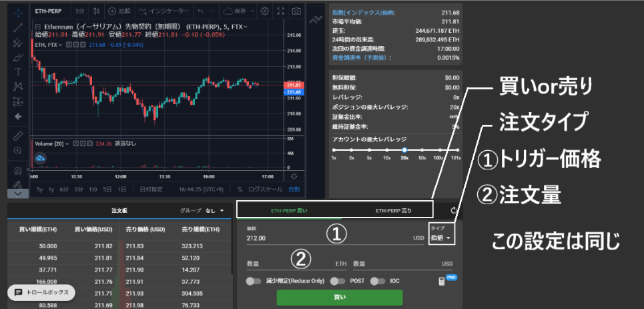The width and height of the screenshot is (644, 309).
Task: Click the blue TradingView cloud logo
Action: (x=40, y=158)
